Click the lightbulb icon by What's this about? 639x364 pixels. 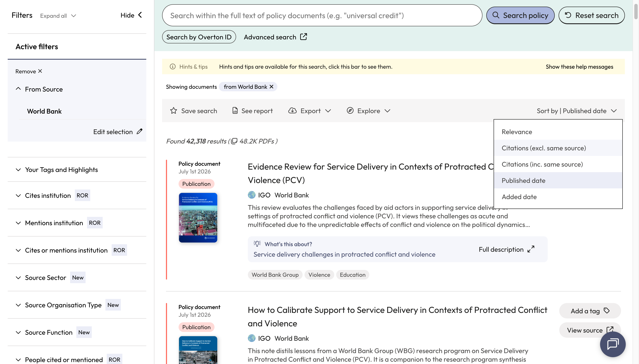click(x=257, y=244)
